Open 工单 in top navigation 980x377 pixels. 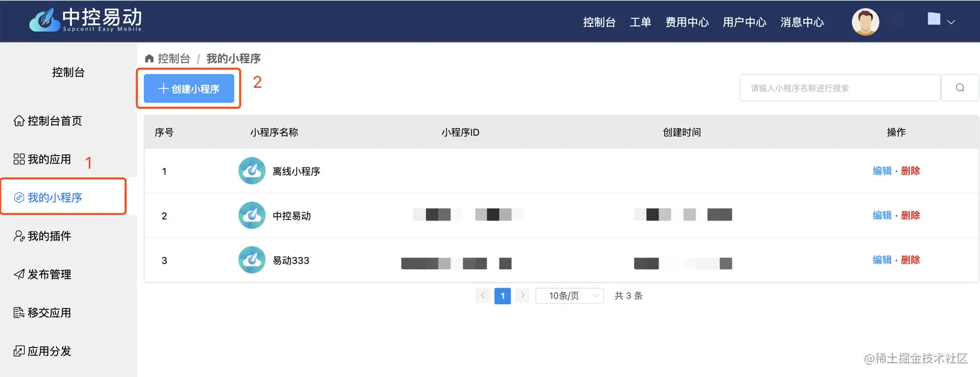[x=640, y=22]
